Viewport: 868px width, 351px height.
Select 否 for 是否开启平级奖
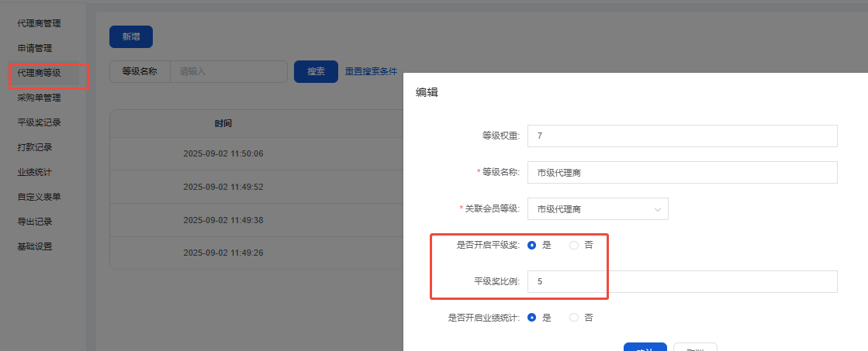coord(574,245)
